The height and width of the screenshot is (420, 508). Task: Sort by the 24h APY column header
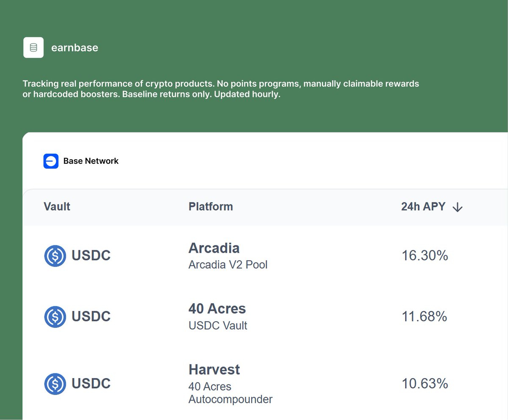(x=423, y=207)
